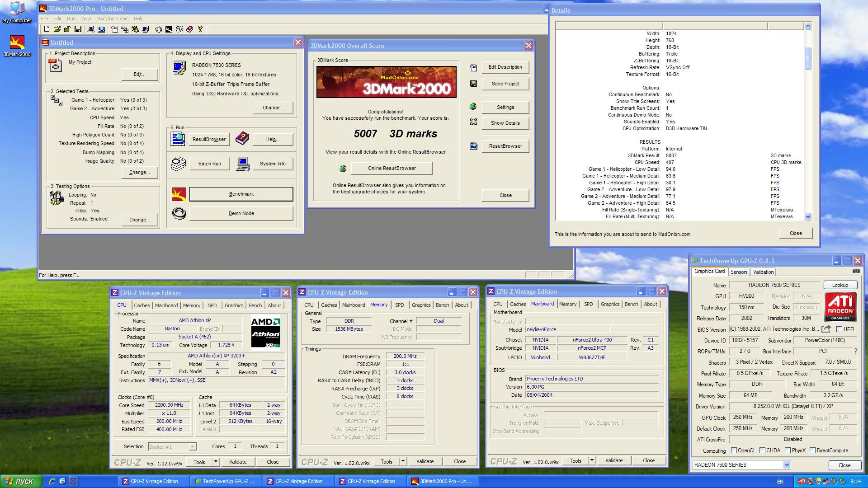Click the EN language indicator in taskbar

tap(780, 482)
